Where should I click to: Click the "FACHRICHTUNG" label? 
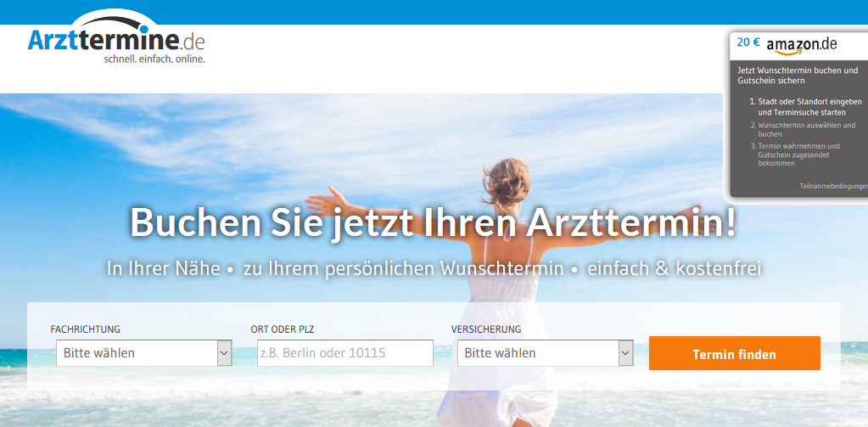[85, 329]
